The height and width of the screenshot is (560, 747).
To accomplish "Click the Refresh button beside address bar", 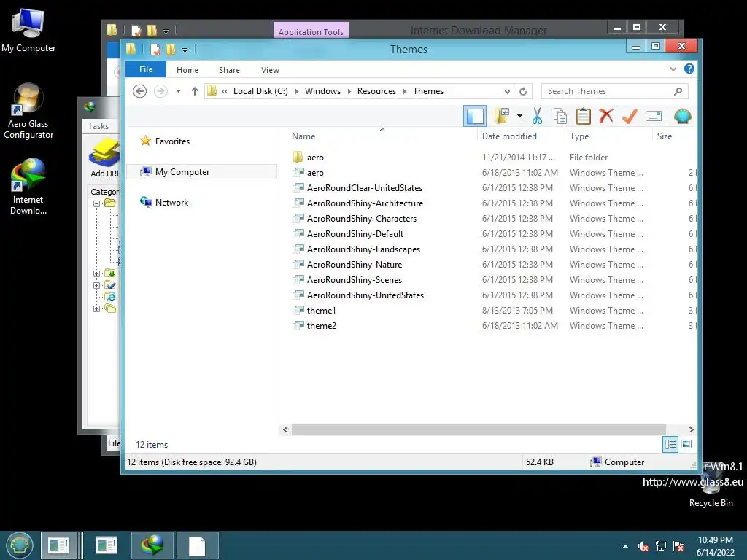I will (523, 91).
